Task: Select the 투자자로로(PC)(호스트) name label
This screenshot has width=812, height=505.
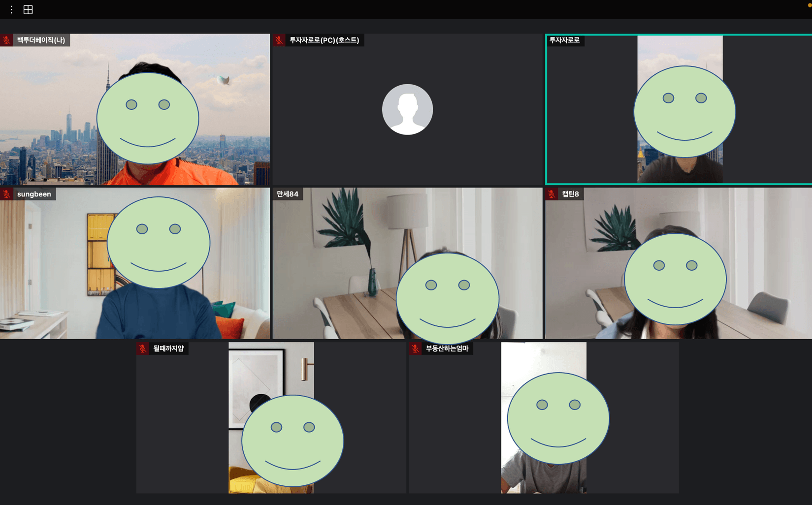Action: pos(324,40)
